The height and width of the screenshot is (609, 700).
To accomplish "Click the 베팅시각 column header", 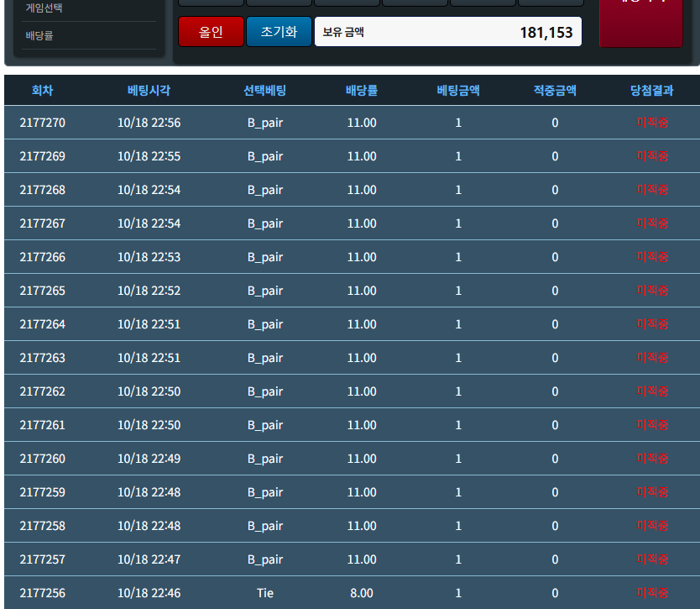I will 149,90.
